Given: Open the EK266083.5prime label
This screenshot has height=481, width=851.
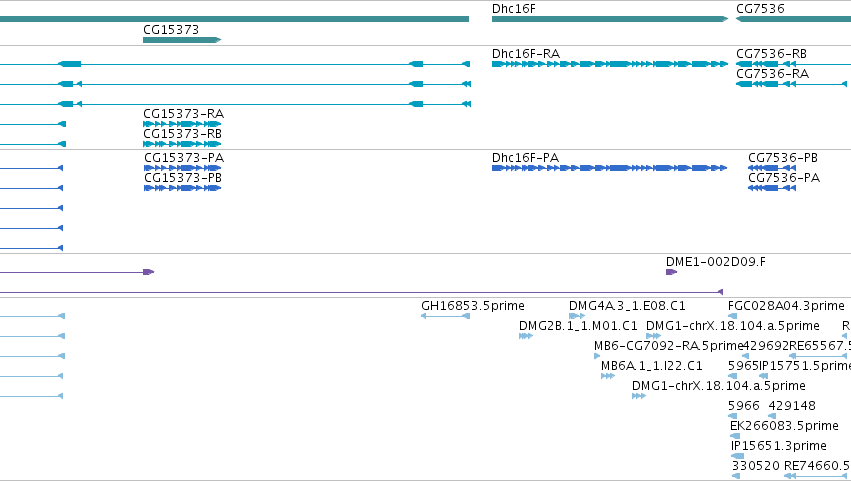Looking at the screenshot, I should 784,426.
